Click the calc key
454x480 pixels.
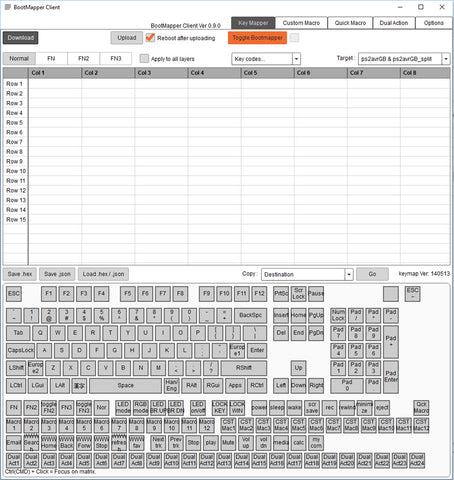click(x=298, y=443)
